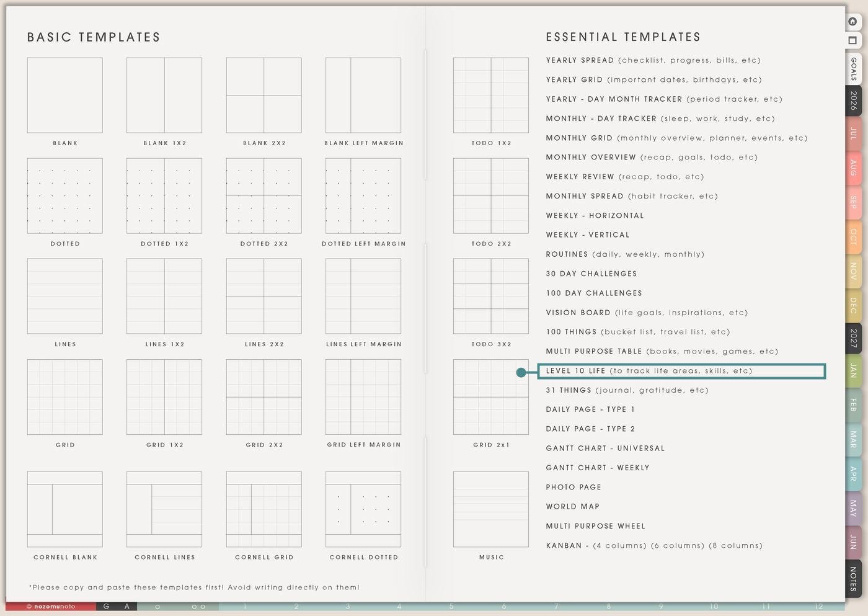Open the YEARLY GRID template link
The height and width of the screenshot is (616, 868).
[654, 79]
